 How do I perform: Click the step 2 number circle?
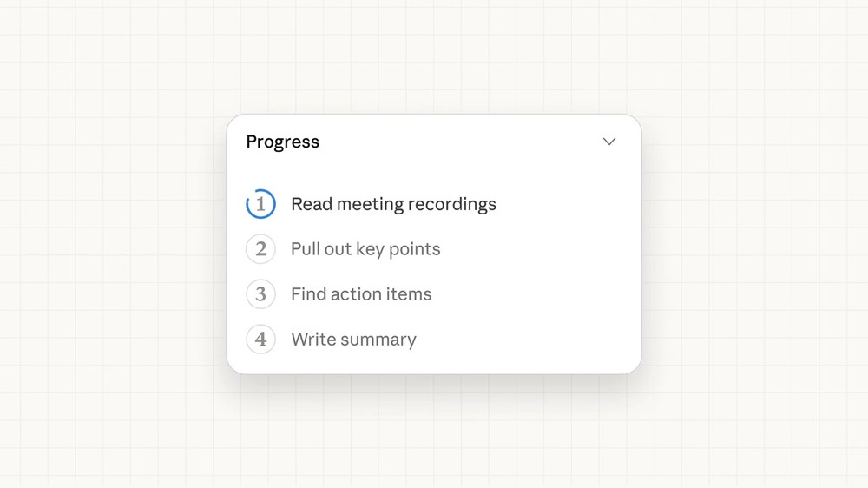pos(260,249)
